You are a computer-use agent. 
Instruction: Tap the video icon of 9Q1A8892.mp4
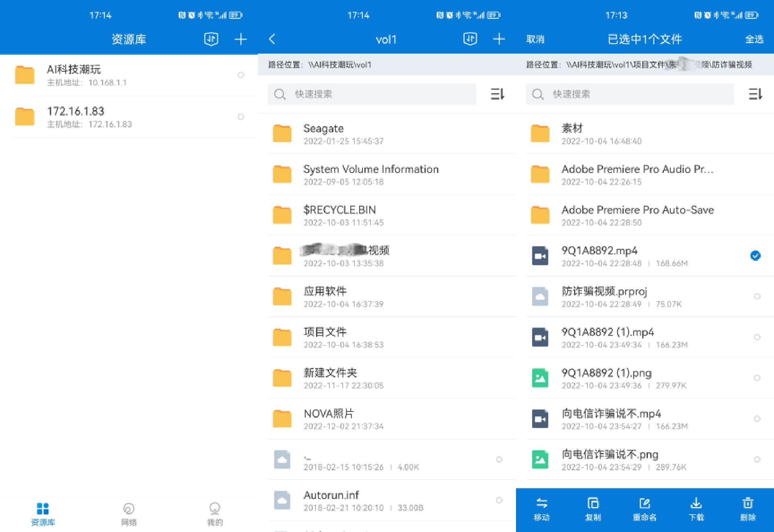click(x=540, y=256)
